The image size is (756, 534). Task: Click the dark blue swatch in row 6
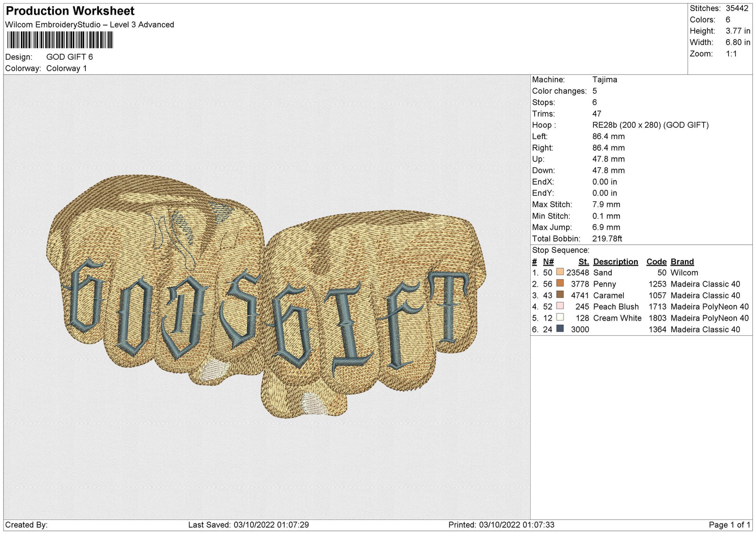tap(560, 329)
